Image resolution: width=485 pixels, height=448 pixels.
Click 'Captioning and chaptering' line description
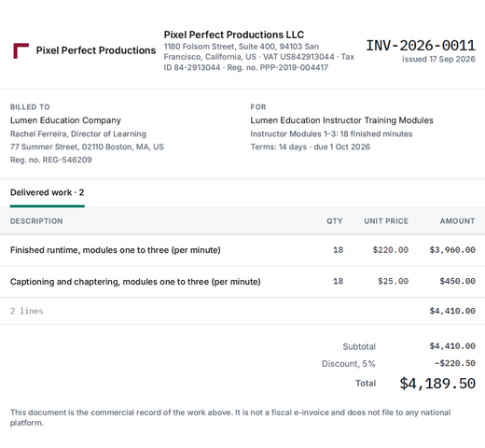(135, 282)
